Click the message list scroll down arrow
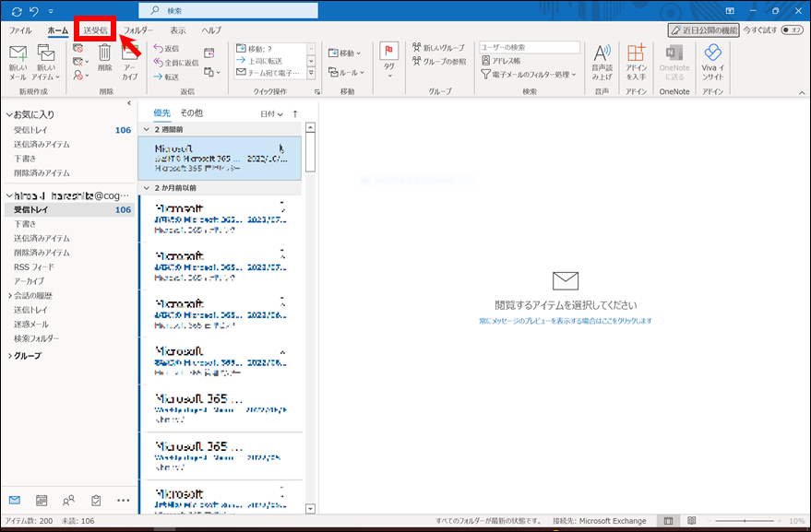 pos(310,509)
